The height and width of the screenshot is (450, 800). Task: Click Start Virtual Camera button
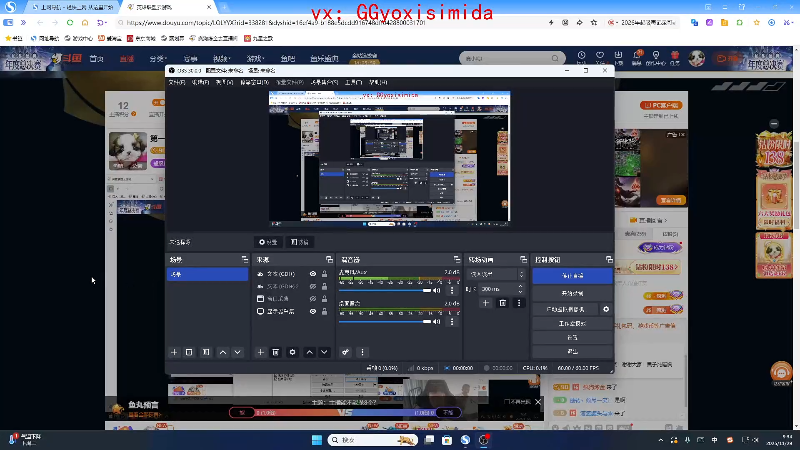(565, 309)
